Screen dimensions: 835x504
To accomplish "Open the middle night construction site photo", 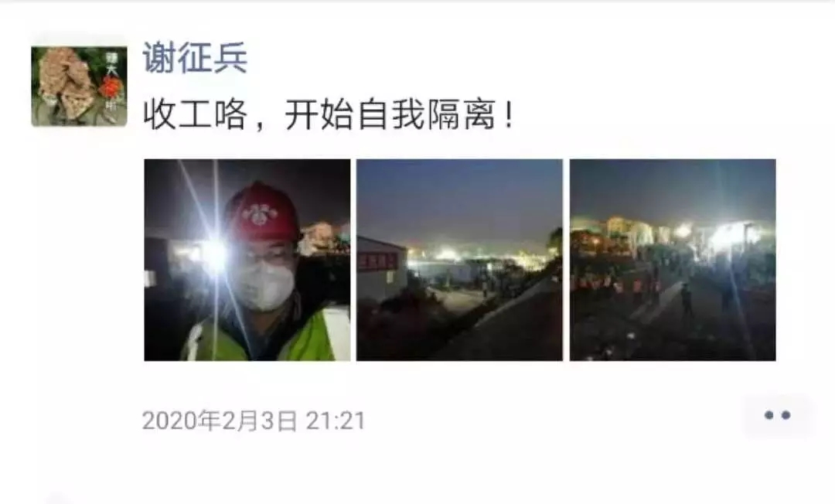I will [x=459, y=260].
